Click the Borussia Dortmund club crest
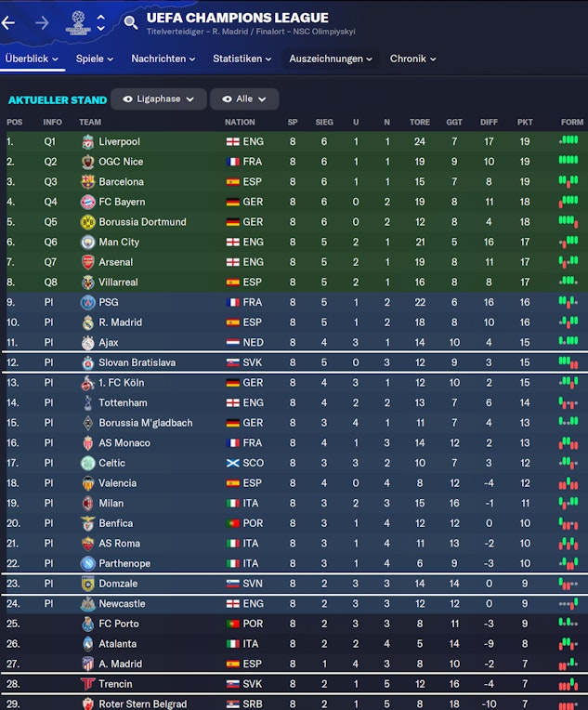The width and height of the screenshot is (588, 710). click(x=87, y=222)
